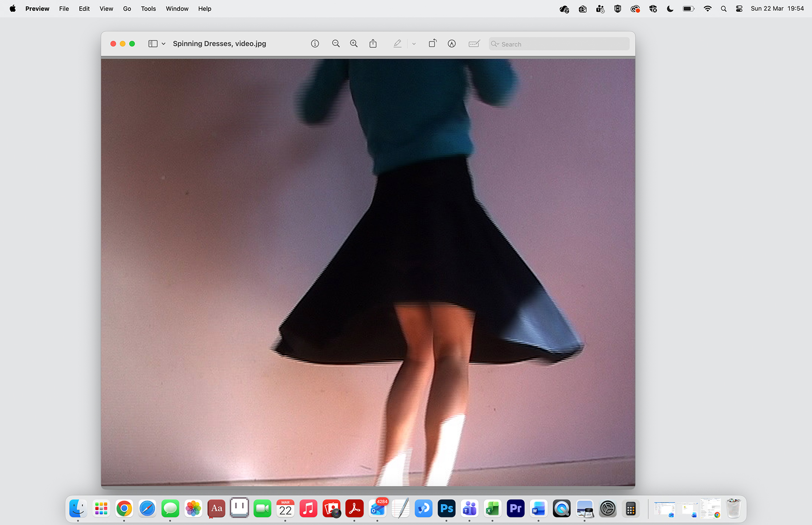The width and height of the screenshot is (812, 525).
Task: Select the highlight pen tool
Action: (397, 43)
